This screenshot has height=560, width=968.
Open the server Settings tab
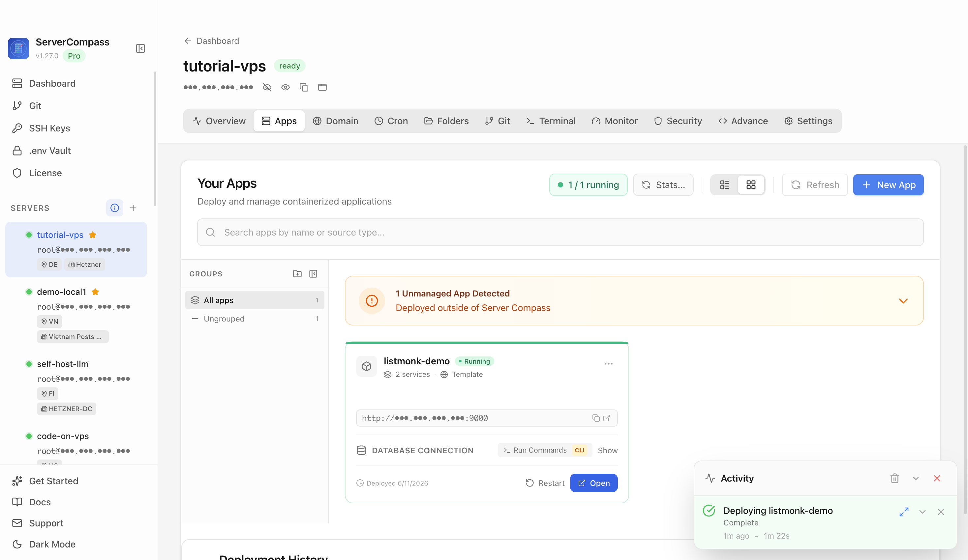808,121
